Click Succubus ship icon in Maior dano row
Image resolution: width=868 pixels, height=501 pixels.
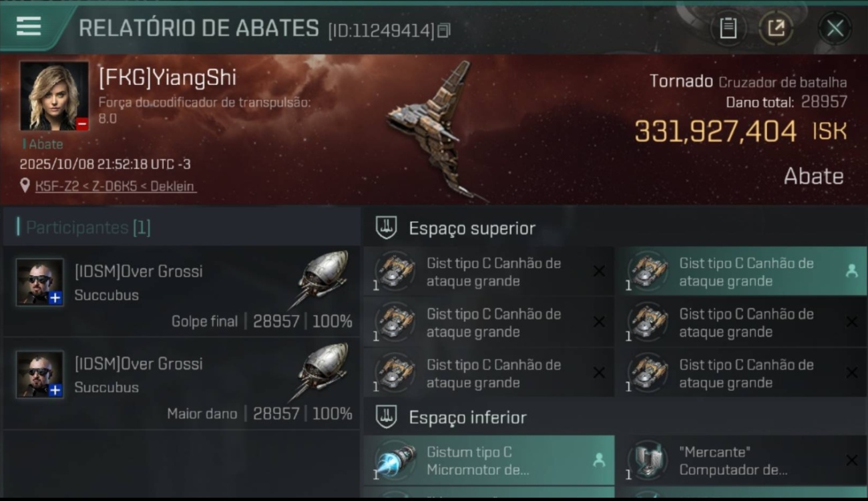tap(321, 372)
